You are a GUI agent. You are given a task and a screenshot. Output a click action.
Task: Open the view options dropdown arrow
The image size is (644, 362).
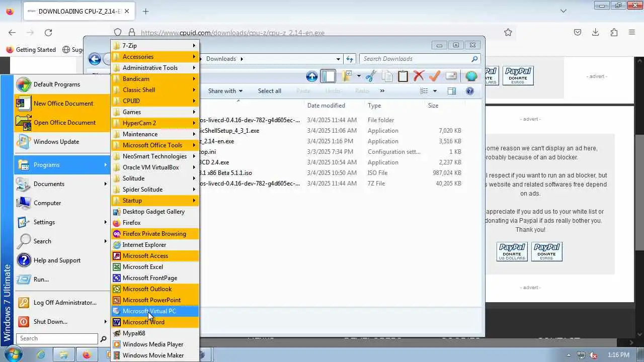point(435,91)
